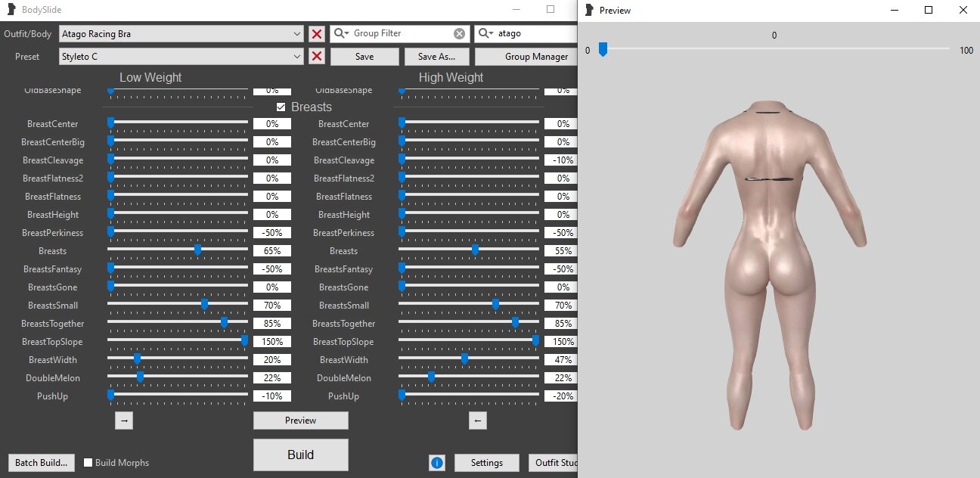Open the blue info icon
The width and height of the screenshot is (980, 478).
pyautogui.click(x=437, y=463)
